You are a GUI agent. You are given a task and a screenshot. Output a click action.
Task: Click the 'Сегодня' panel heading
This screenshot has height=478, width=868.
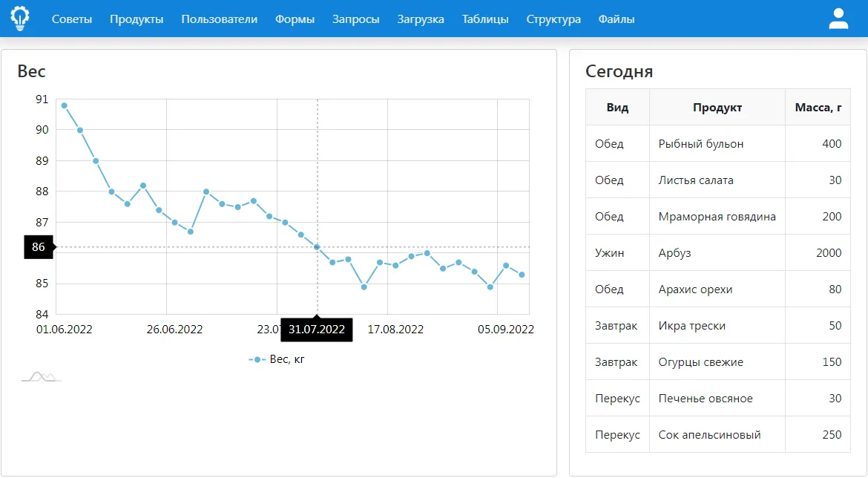pos(619,71)
